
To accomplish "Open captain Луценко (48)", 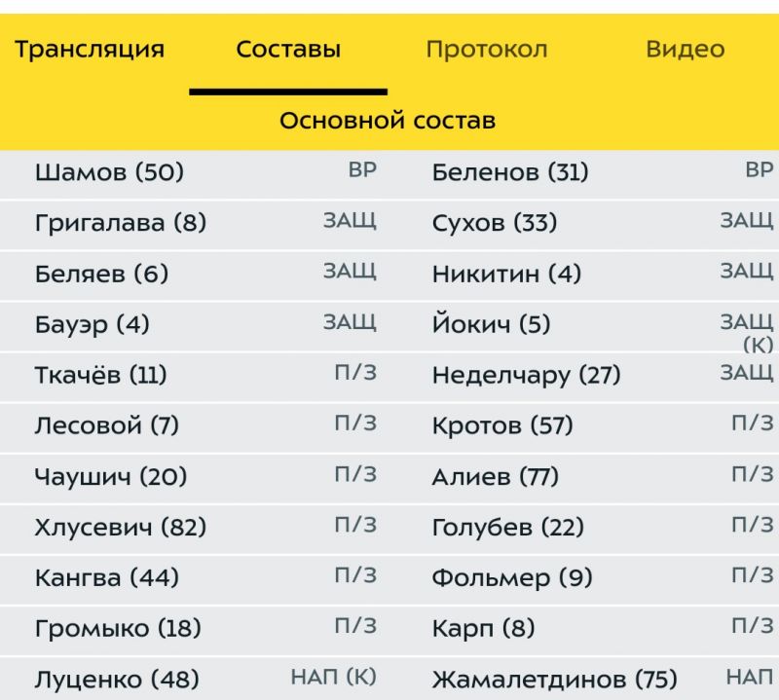I will click(x=117, y=680).
